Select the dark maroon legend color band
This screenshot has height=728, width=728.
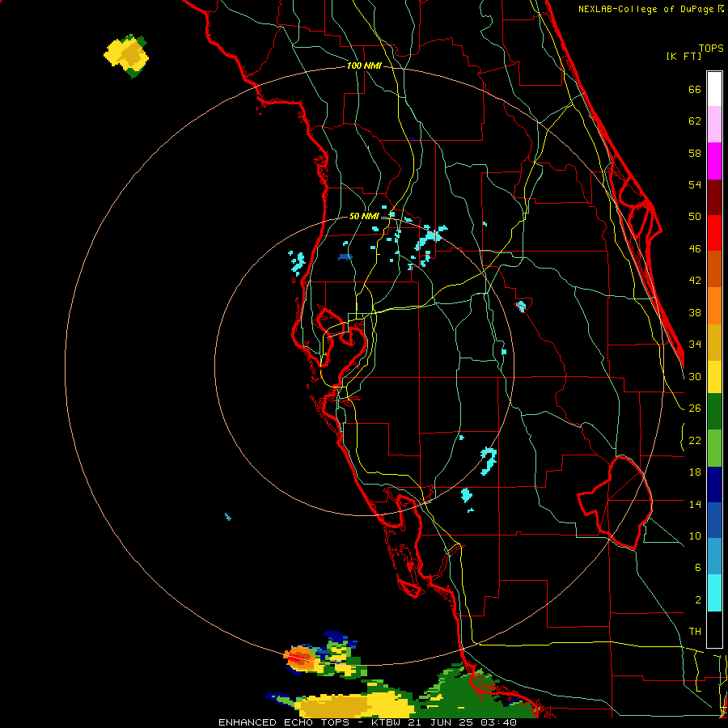[x=714, y=197]
